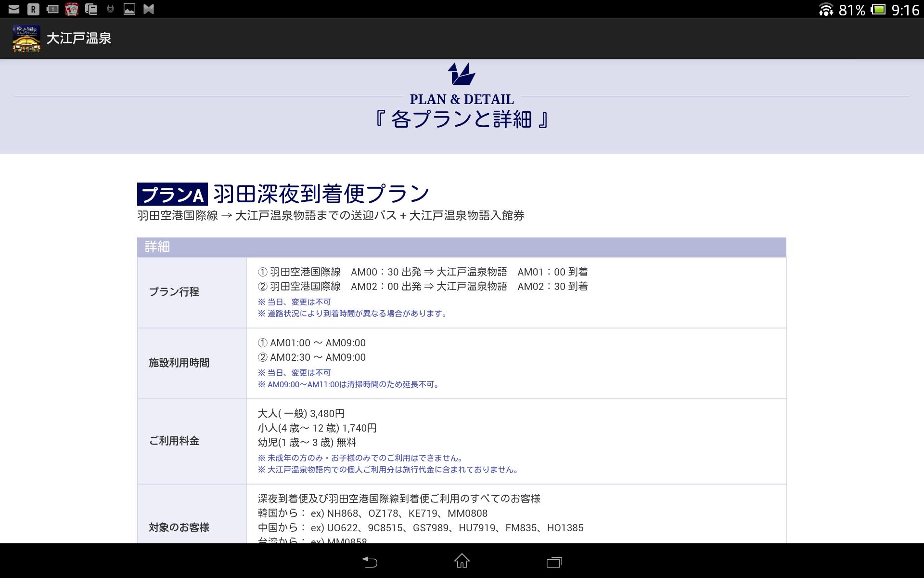Tap the origami crane logo icon
924x578 pixels.
(x=462, y=74)
